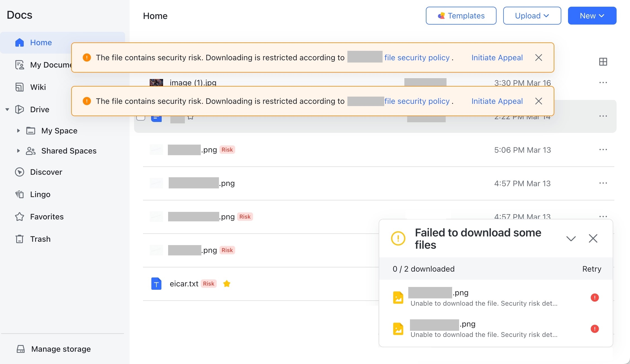Click file security policy link in top banner
630x364 pixels.
tap(417, 58)
